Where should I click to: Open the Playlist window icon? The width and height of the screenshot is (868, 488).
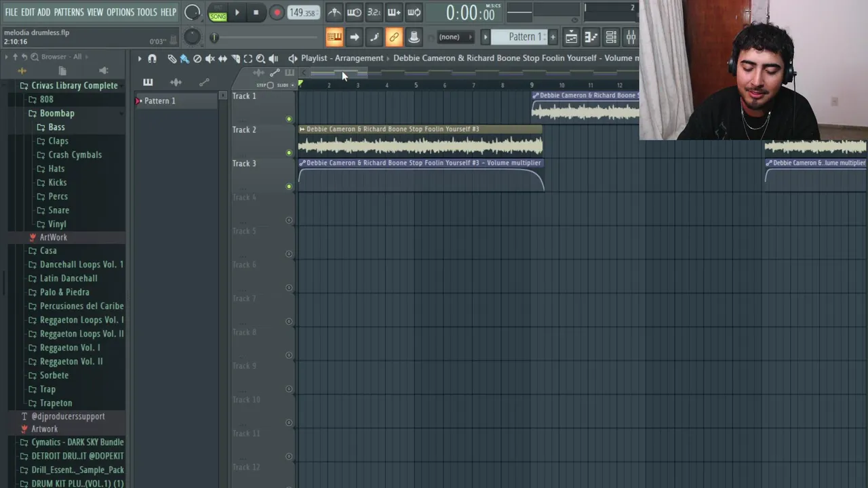tap(572, 37)
